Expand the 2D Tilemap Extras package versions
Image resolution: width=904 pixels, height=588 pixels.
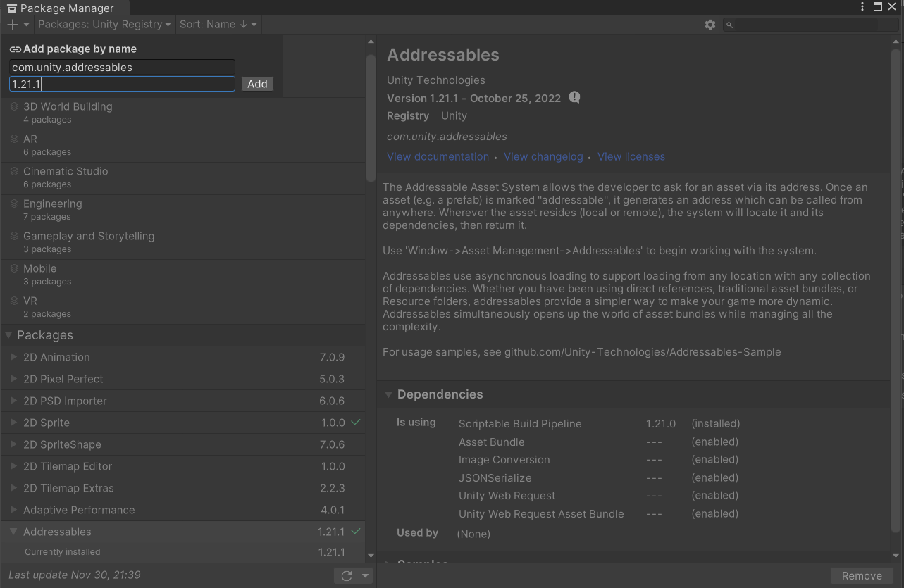coord(13,488)
